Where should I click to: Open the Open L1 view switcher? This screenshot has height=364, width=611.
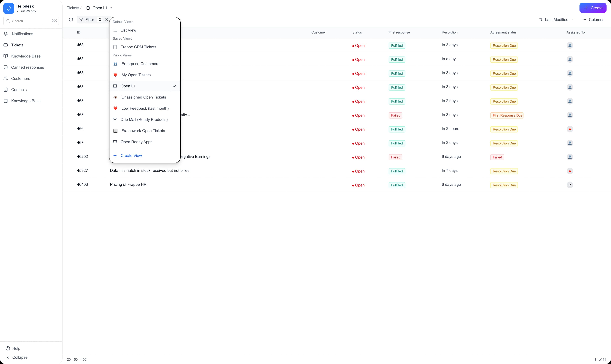(99, 8)
